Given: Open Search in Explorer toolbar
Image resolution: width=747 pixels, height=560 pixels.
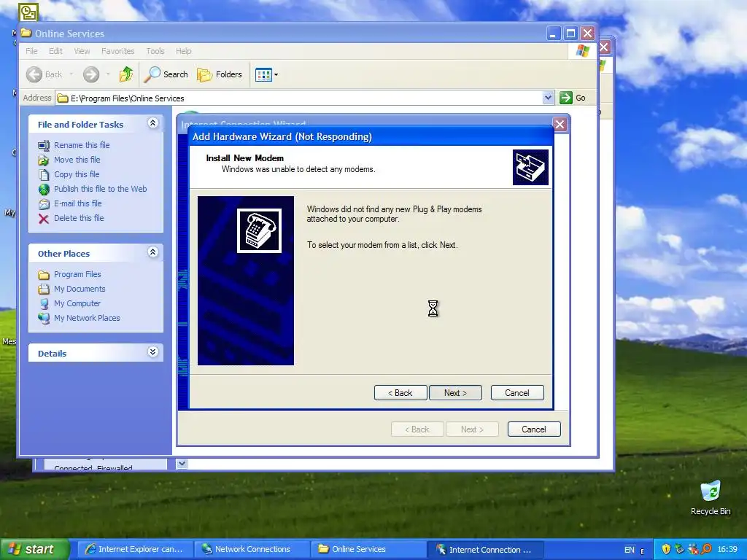Looking at the screenshot, I should pos(166,74).
